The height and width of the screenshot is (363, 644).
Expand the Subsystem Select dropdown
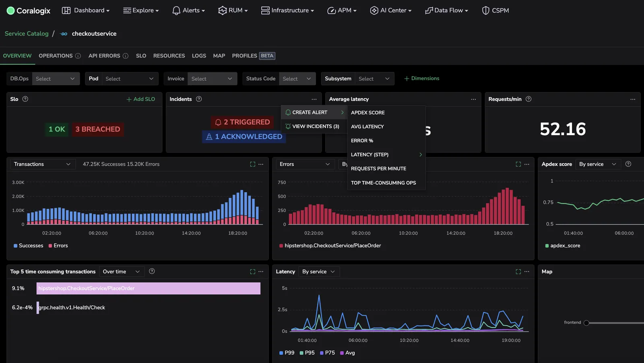(x=374, y=79)
